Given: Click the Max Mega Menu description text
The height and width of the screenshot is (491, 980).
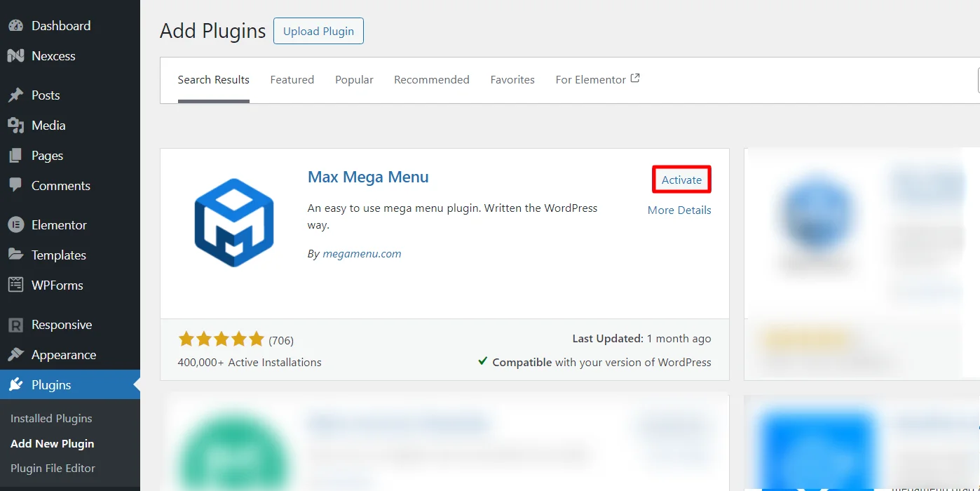Looking at the screenshot, I should tap(453, 217).
